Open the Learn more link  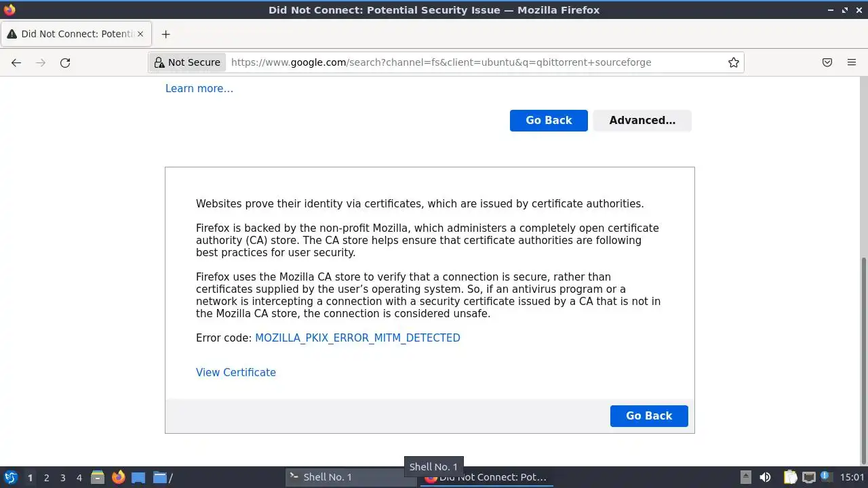click(199, 88)
